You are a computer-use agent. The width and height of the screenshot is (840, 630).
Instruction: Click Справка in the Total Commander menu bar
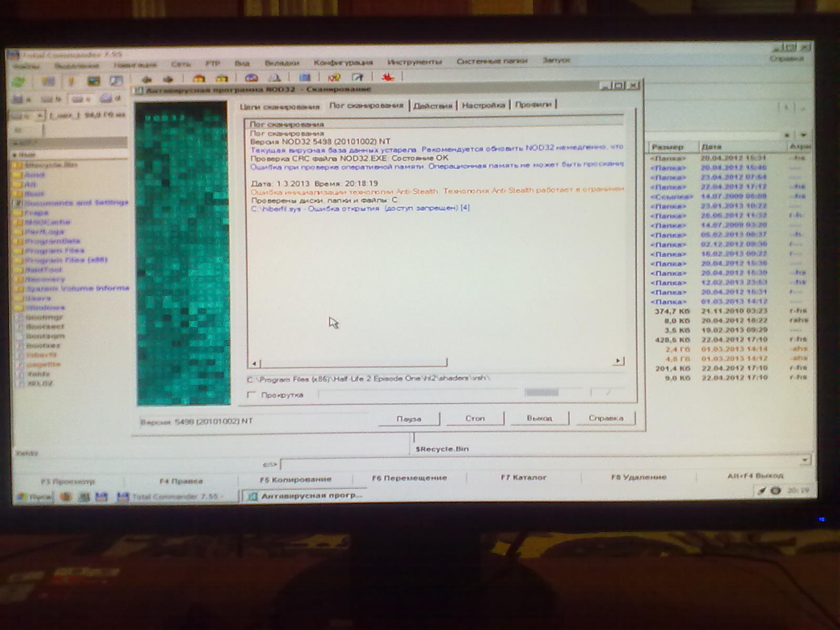(x=786, y=59)
